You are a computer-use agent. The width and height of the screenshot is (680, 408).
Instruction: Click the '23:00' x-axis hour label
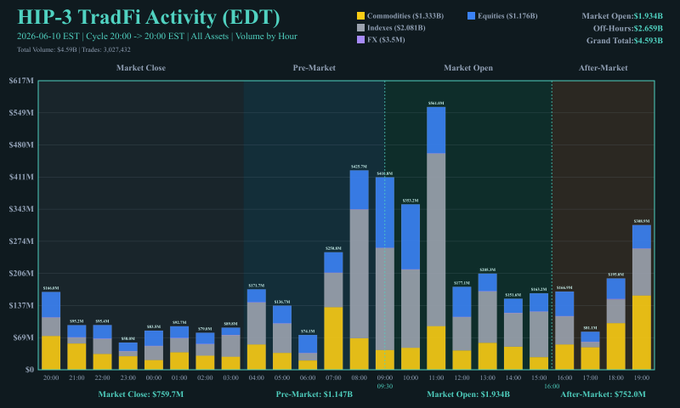point(128,378)
